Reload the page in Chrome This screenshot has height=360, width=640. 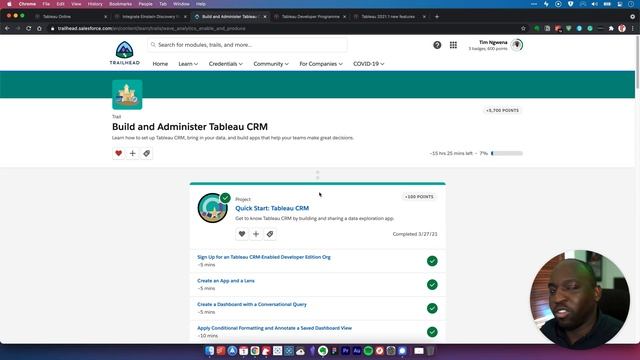tap(29, 28)
